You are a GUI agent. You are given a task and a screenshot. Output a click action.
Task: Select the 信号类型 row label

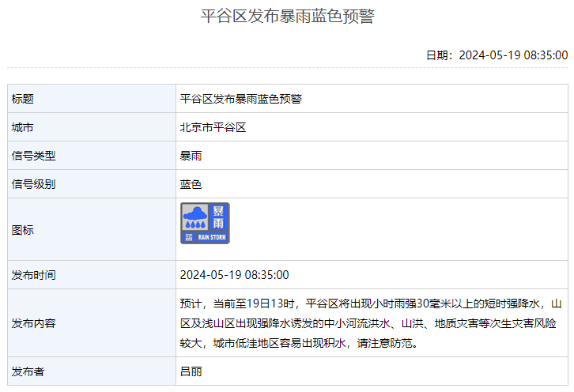[x=34, y=156]
